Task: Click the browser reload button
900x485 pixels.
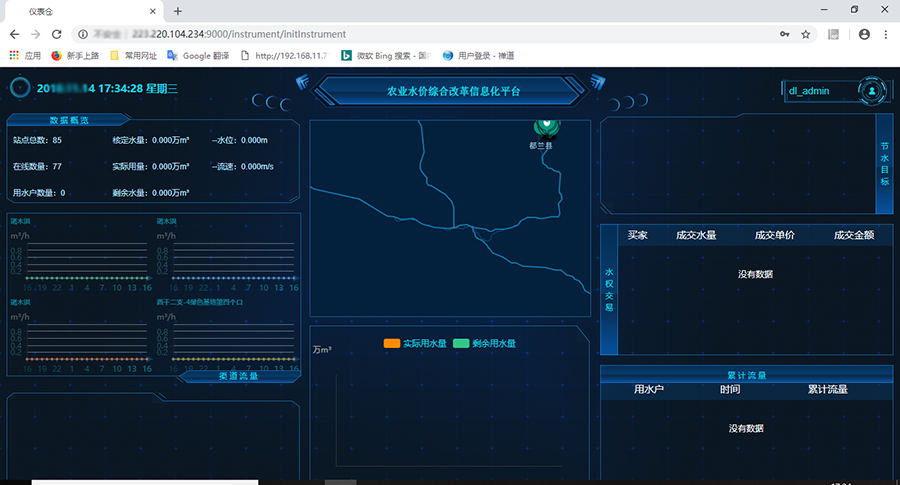Action: (56, 34)
